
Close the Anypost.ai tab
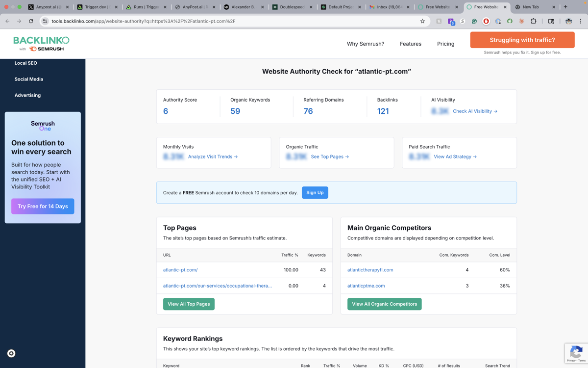pyautogui.click(x=67, y=7)
